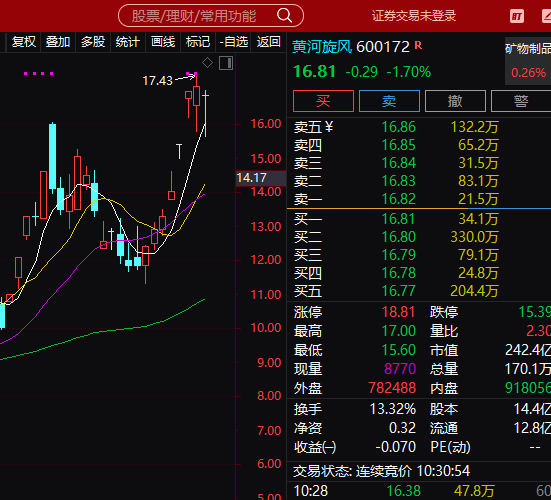Click the red 买 buy button

point(323,101)
